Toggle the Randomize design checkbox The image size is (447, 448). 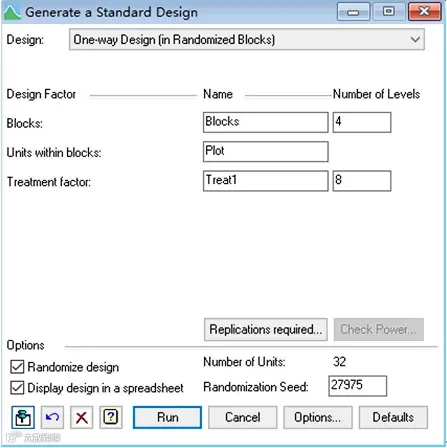[17, 367]
